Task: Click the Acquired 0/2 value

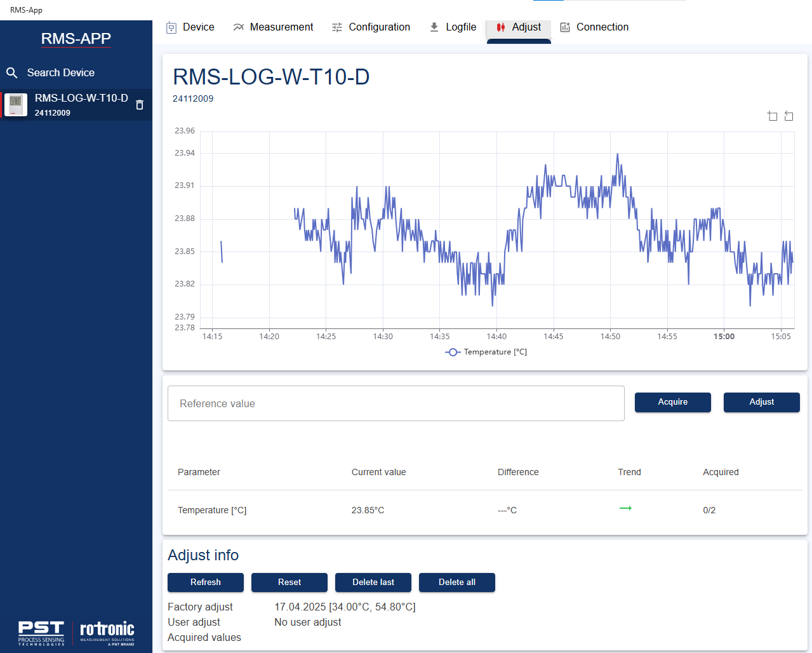Action: [x=709, y=510]
